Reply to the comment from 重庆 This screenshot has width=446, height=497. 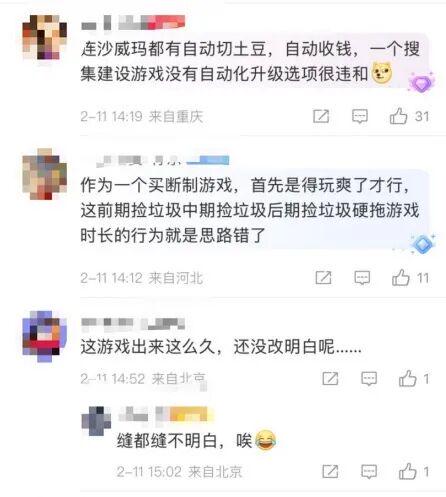click(x=360, y=116)
